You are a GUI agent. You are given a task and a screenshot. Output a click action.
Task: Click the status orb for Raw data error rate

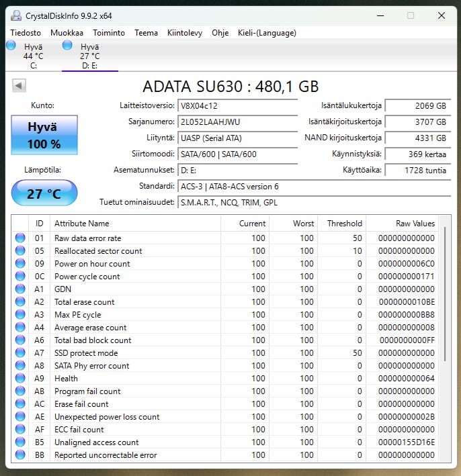[x=20, y=238]
